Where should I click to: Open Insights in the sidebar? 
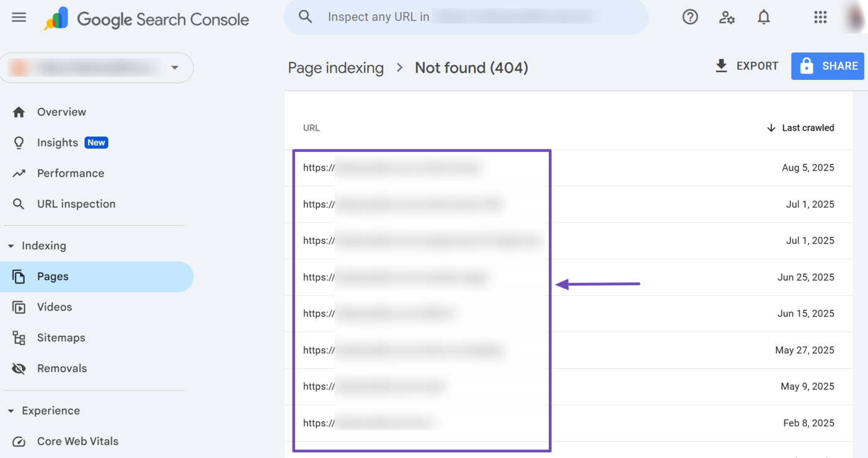point(58,143)
